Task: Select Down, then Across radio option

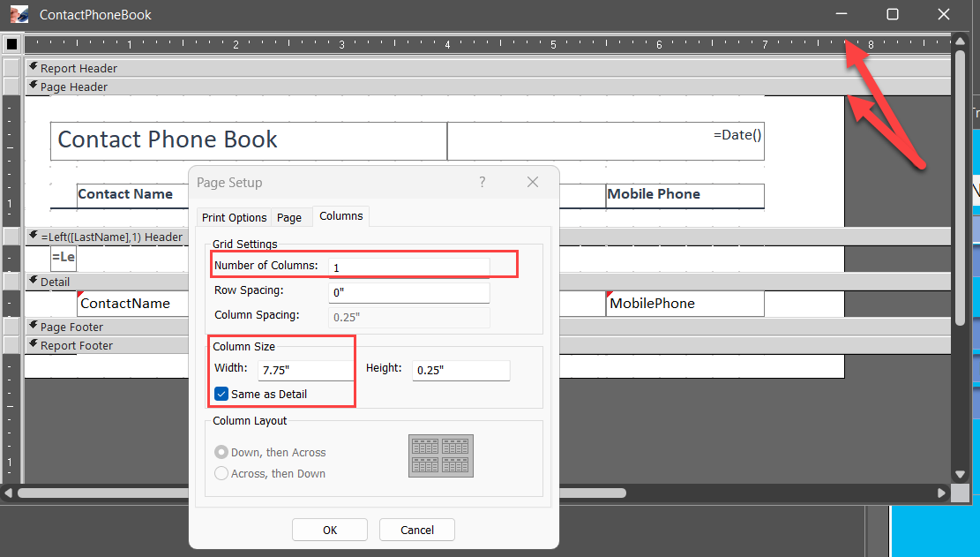Action: point(221,452)
